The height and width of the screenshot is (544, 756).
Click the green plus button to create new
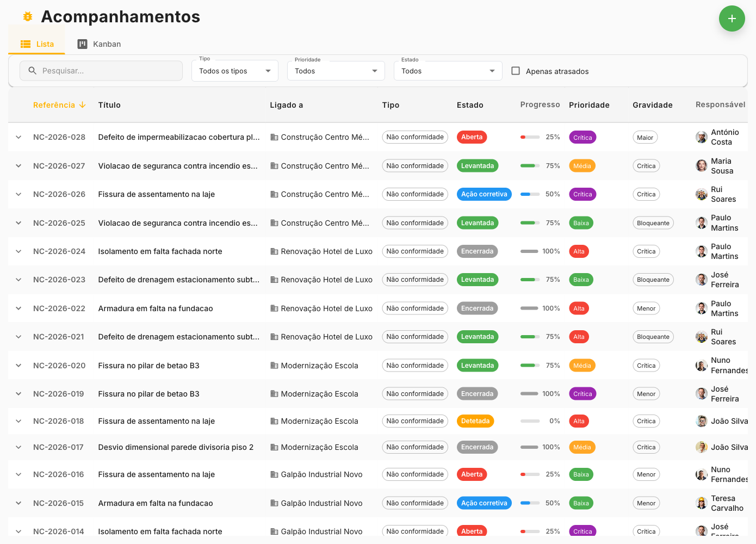coord(732,18)
